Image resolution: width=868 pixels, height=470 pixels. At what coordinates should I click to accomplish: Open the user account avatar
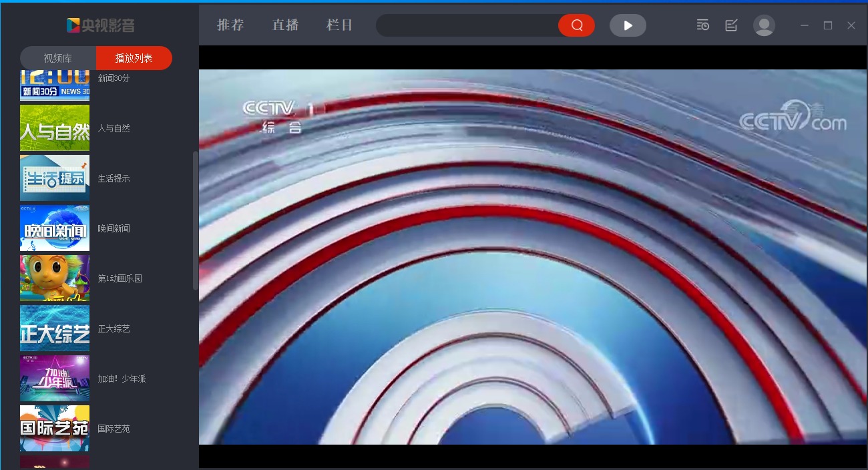(x=764, y=25)
